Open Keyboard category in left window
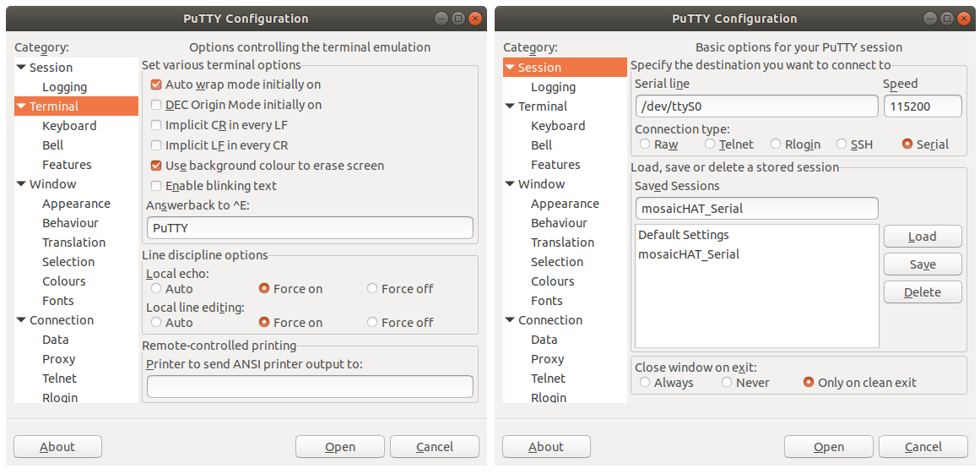The height and width of the screenshot is (474, 980). [x=69, y=126]
